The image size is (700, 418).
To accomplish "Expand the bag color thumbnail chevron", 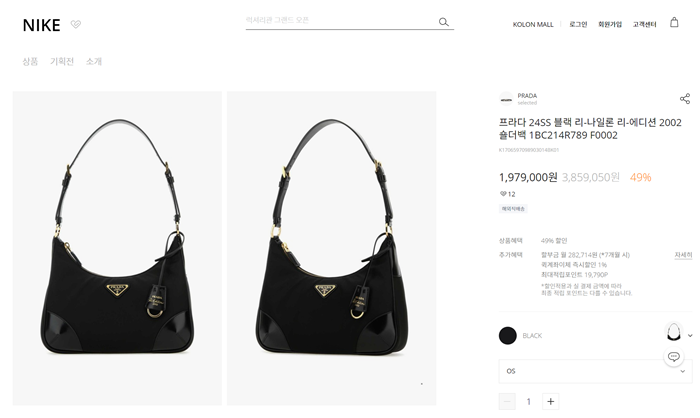I will tap(690, 335).
